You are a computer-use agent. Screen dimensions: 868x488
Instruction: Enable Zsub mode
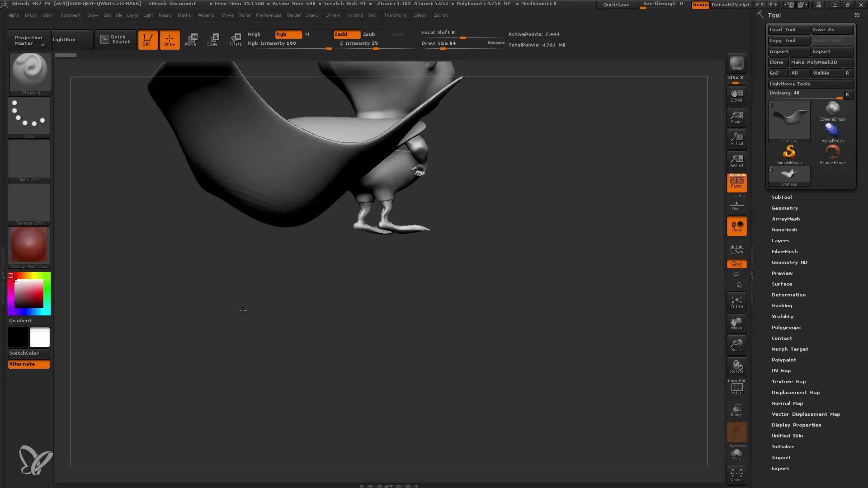369,34
